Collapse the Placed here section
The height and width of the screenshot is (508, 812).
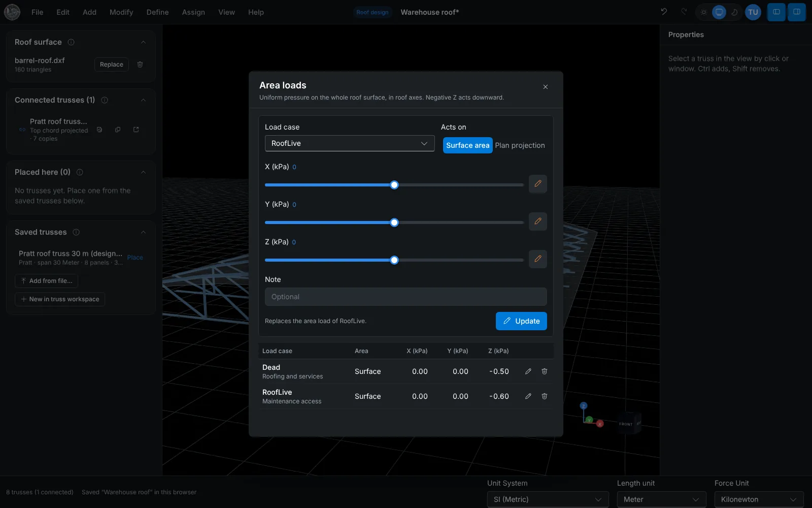click(x=143, y=172)
